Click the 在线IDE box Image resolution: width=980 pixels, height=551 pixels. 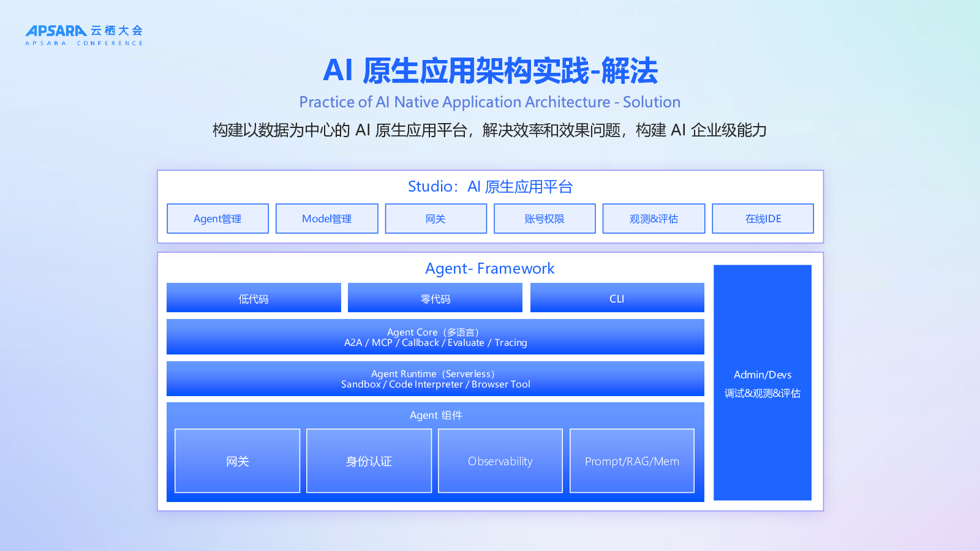[x=763, y=219]
